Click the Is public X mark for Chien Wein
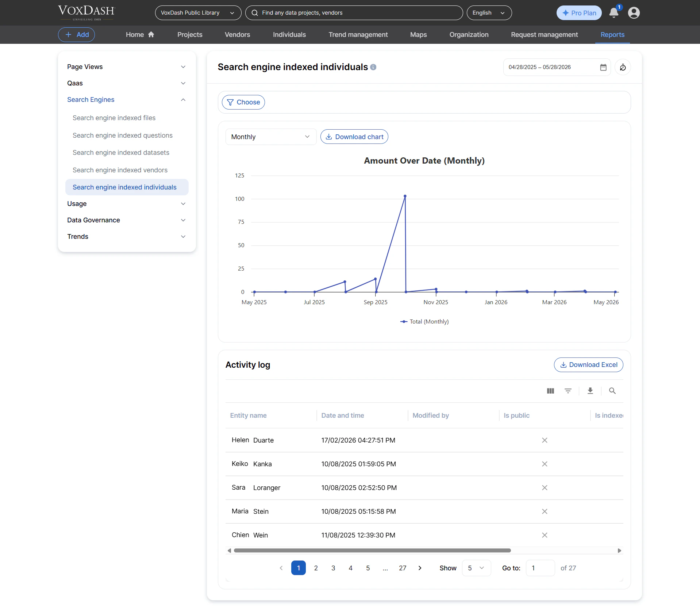Screen dimensions: 700x616 pos(545,535)
